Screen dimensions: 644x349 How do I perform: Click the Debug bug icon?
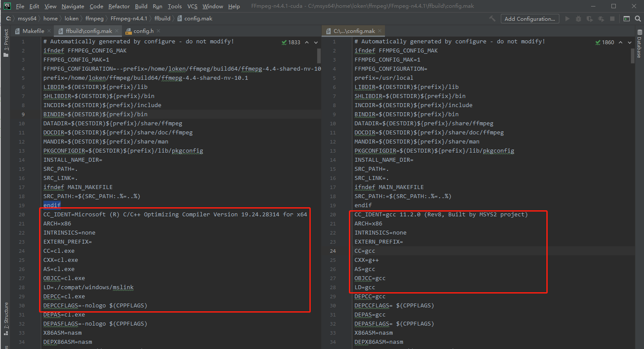click(578, 19)
